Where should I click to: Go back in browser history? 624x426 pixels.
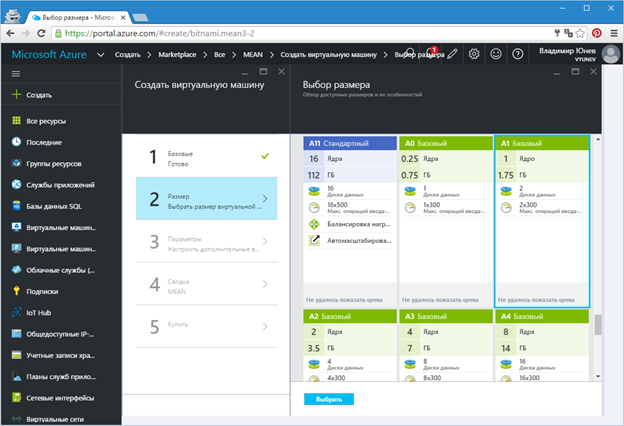pyautogui.click(x=11, y=33)
